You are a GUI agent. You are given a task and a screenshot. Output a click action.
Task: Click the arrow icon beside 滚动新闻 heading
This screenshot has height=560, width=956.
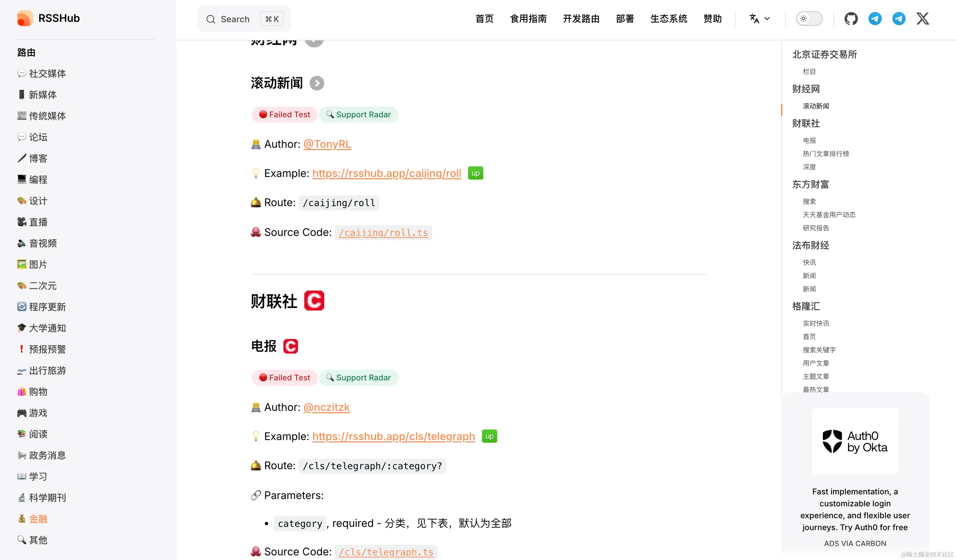pyautogui.click(x=317, y=84)
